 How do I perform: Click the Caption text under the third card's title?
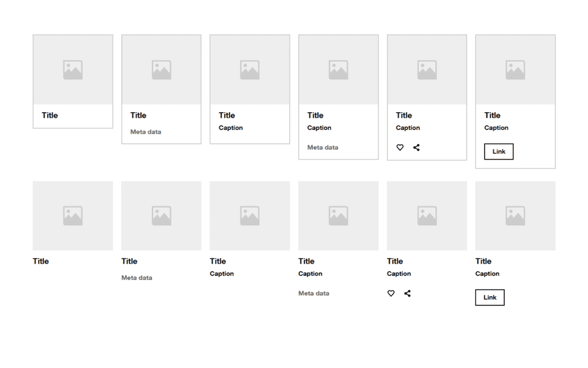tap(230, 128)
